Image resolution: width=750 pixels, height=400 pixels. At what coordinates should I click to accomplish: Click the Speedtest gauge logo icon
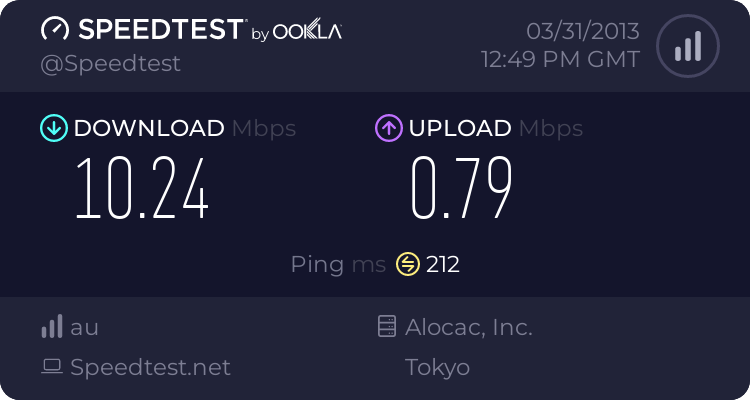click(55, 29)
